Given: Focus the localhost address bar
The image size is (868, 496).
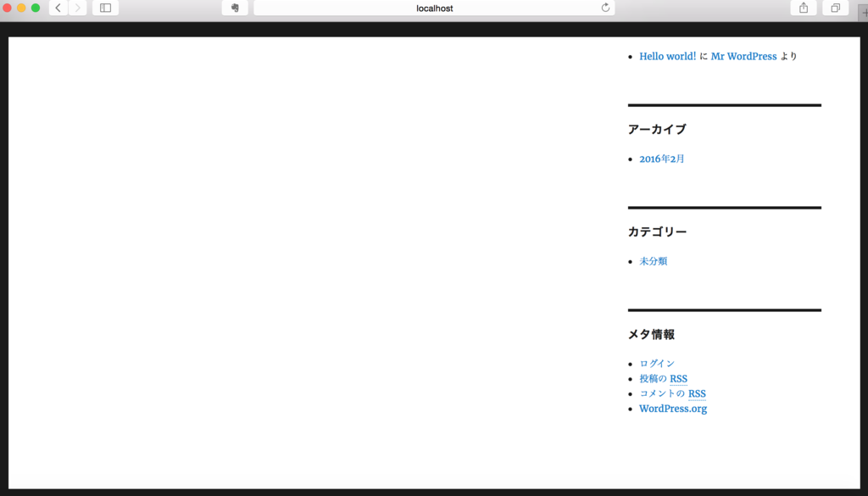Looking at the screenshot, I should tap(434, 8).
